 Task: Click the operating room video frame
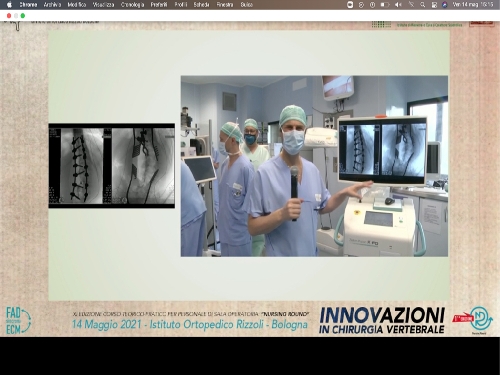(x=314, y=166)
